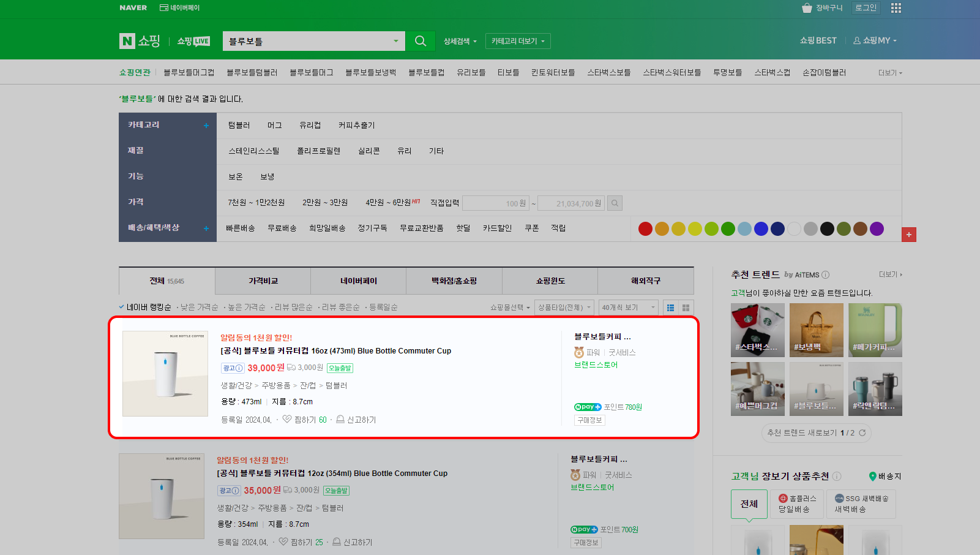Screen dimensions: 980x555
Task: Click wishlist heart on 12oz cup
Action: point(283,542)
